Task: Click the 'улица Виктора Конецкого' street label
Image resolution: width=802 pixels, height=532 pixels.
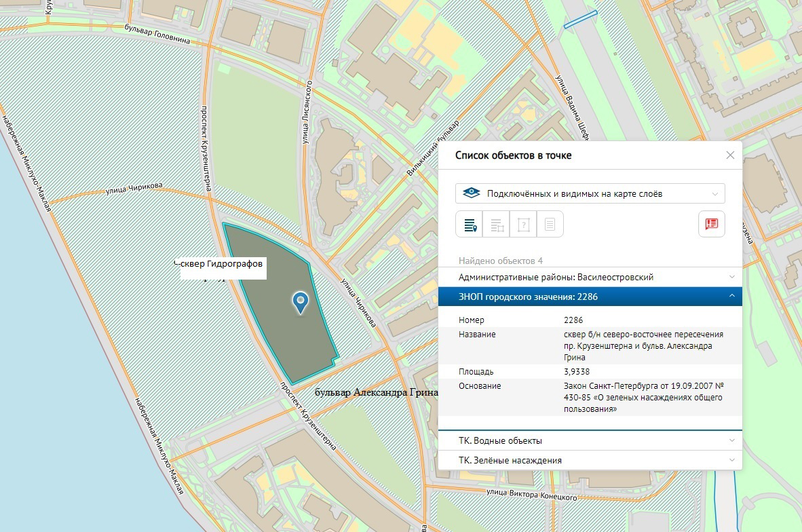Action: [x=531, y=494]
